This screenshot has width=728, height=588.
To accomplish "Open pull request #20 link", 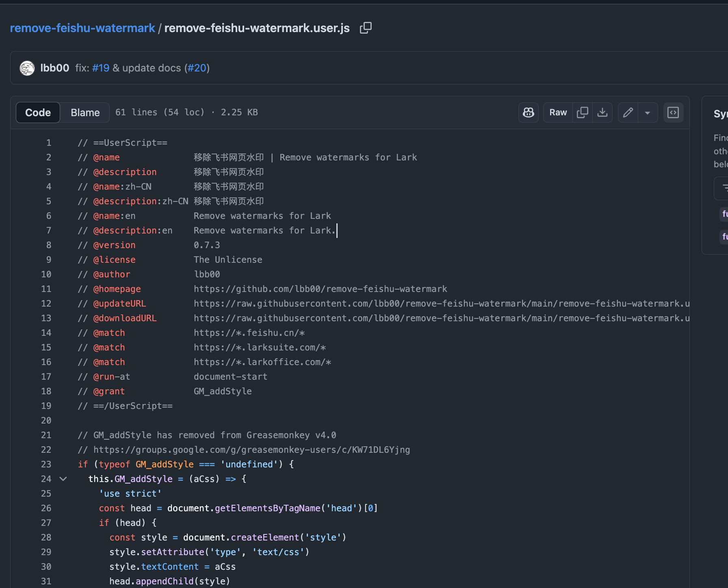I will pos(197,68).
